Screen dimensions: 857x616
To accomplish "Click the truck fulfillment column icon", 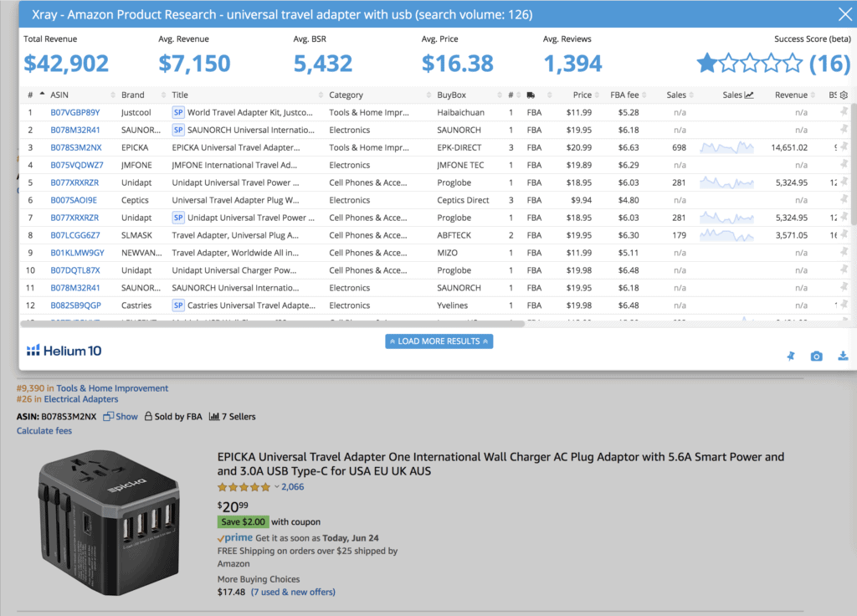I will 531,95.
